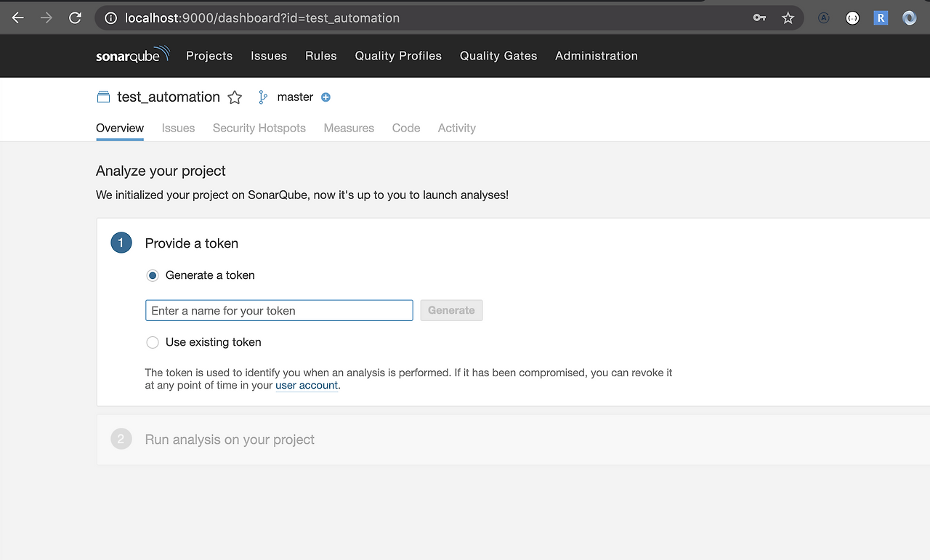Select the Use existing token option
The image size is (930, 560).
(x=153, y=342)
